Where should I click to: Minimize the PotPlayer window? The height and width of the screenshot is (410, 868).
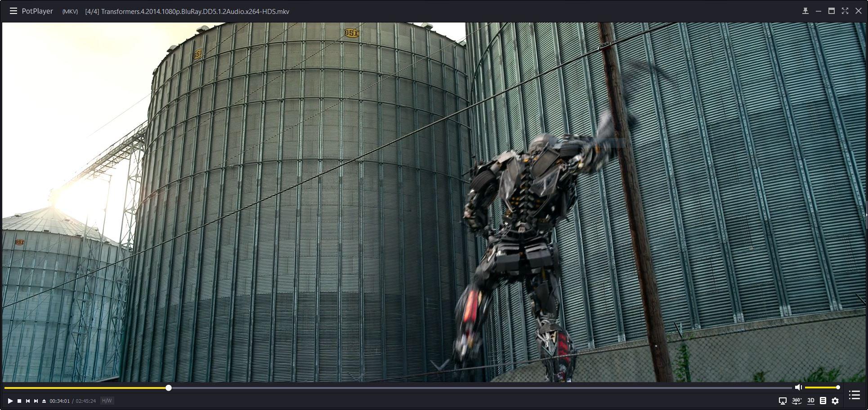click(819, 11)
